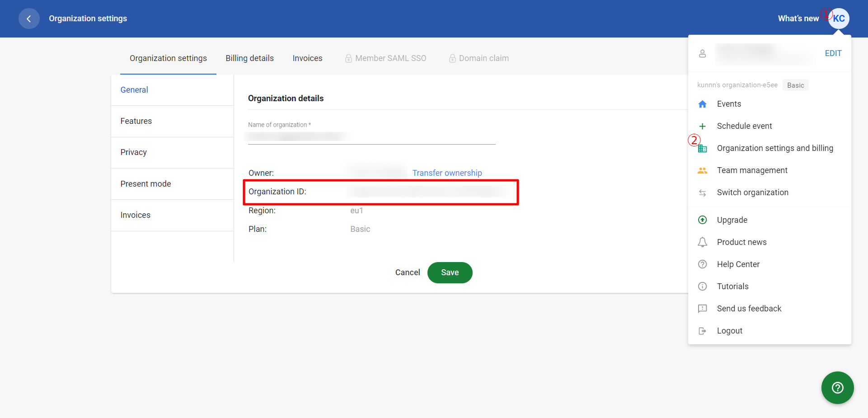This screenshot has height=418, width=868.
Task: Click the Transfer ownership link
Action: click(x=447, y=173)
